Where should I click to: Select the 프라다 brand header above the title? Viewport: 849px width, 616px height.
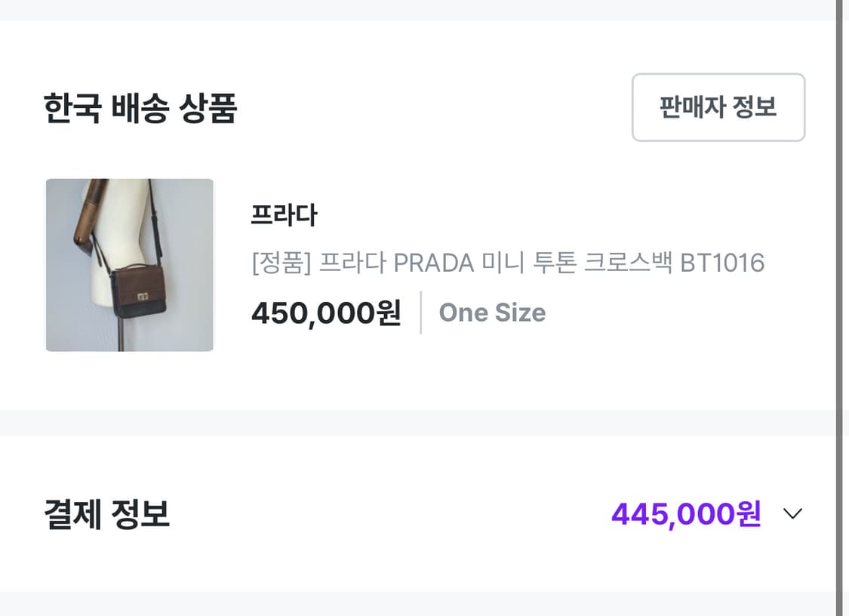285,214
